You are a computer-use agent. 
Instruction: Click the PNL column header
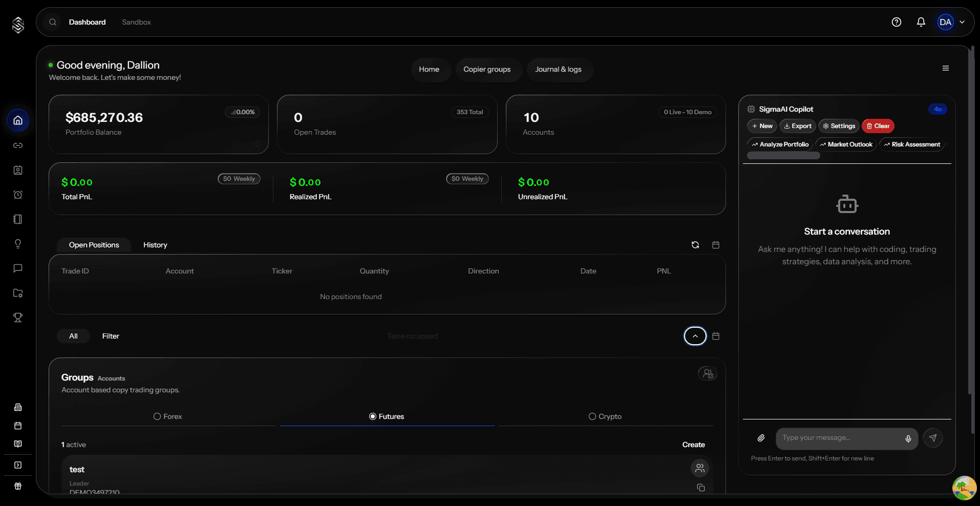pyautogui.click(x=664, y=271)
